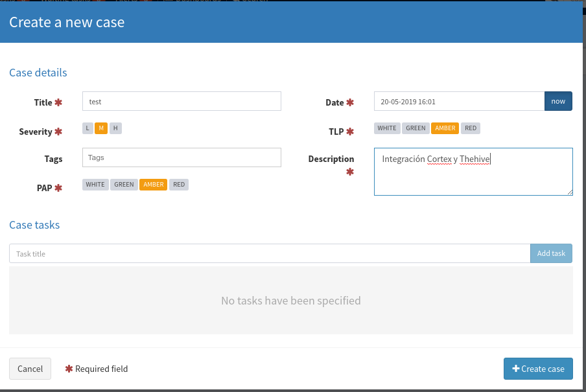Click the Create case button
This screenshot has width=586, height=392.
click(x=538, y=369)
